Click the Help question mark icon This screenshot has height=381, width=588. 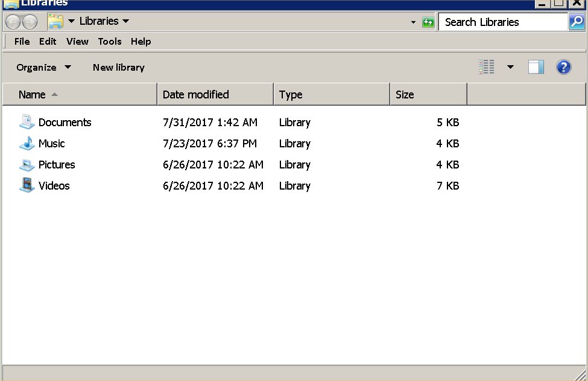click(563, 67)
